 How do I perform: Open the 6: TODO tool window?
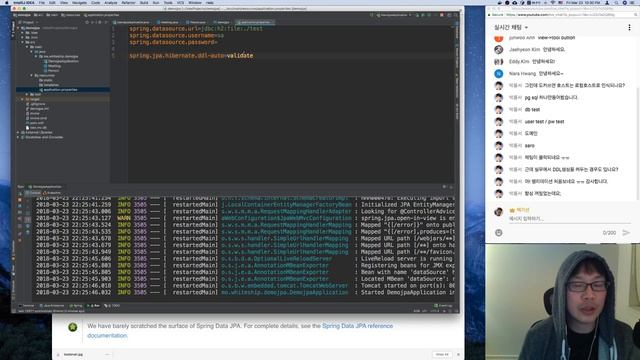112,305
